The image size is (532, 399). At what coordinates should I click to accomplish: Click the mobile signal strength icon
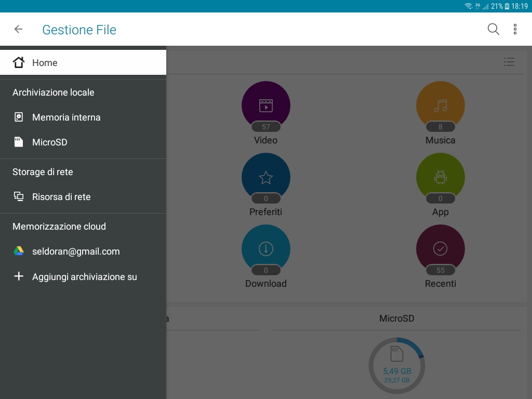point(486,6)
